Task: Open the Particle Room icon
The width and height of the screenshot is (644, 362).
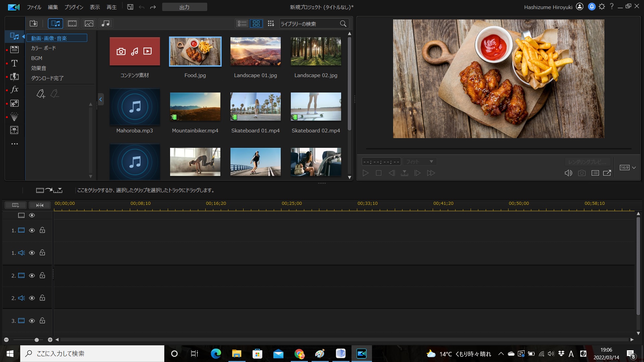Action: point(14,117)
